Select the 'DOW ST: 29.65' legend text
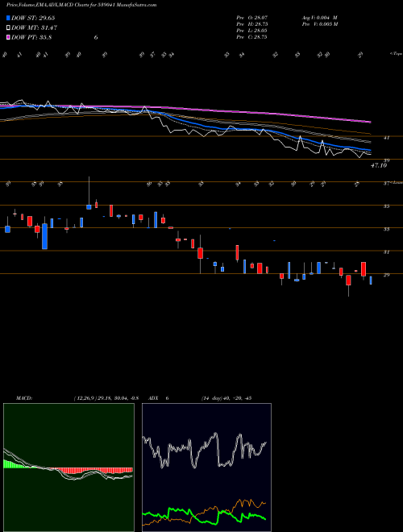Viewport: 403px width, 532px height. point(33,18)
